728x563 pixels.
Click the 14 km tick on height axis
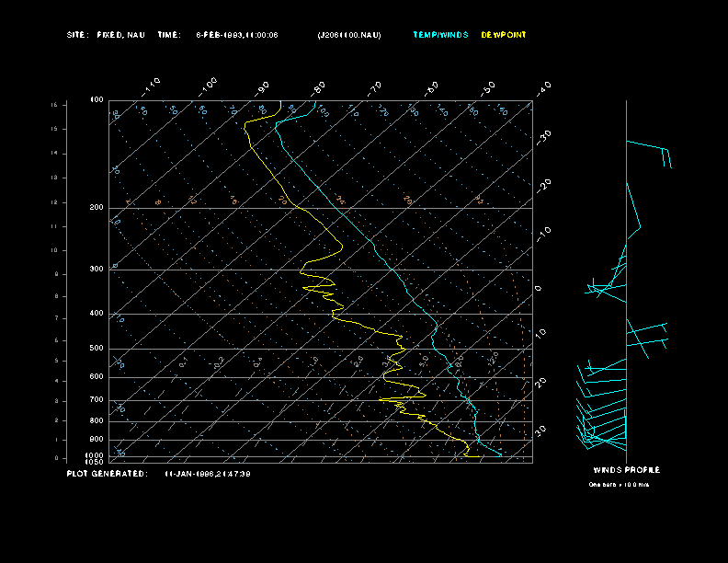(54, 154)
